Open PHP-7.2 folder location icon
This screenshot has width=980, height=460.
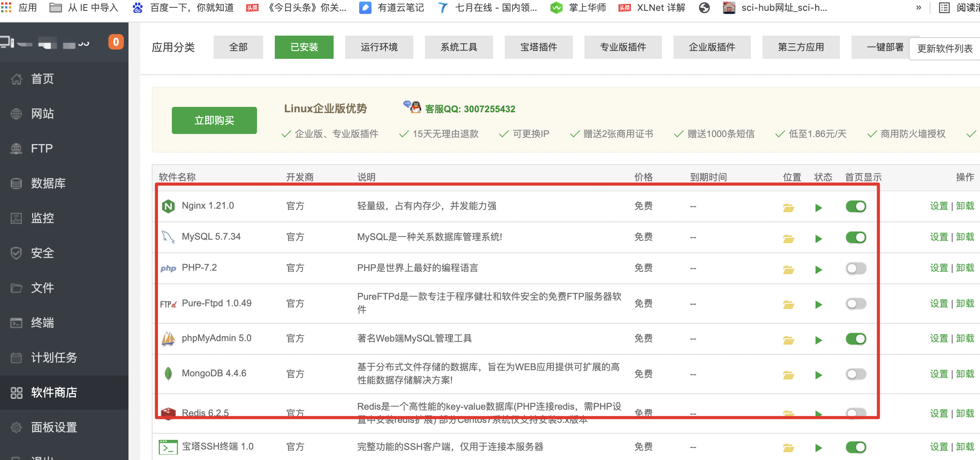point(788,269)
